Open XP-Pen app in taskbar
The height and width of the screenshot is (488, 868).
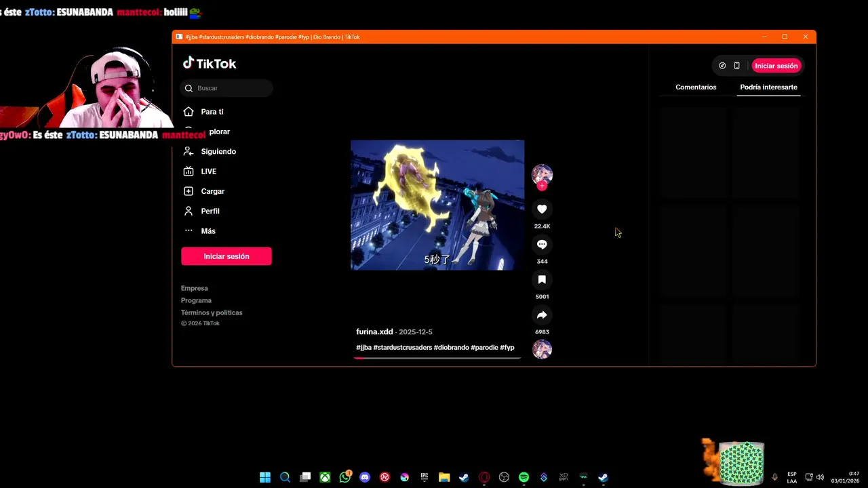[x=564, y=477]
